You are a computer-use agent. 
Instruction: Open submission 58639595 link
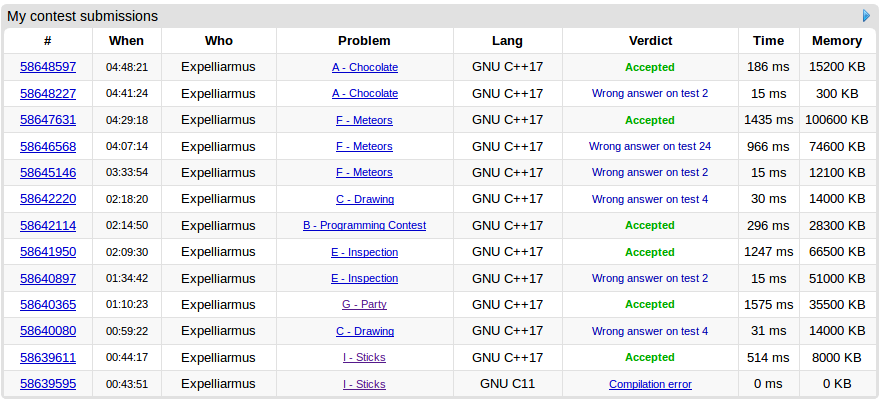click(x=48, y=384)
